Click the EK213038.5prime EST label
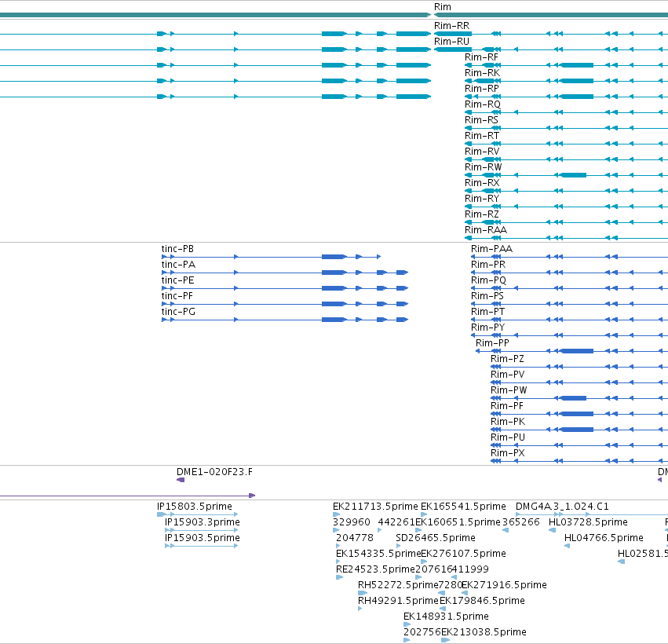 [x=484, y=632]
